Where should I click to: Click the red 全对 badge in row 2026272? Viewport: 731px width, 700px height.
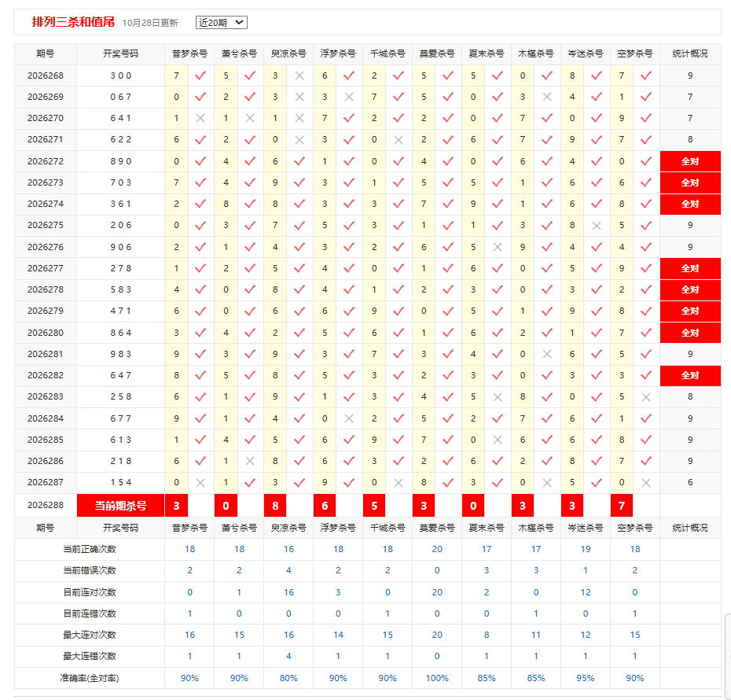click(690, 161)
